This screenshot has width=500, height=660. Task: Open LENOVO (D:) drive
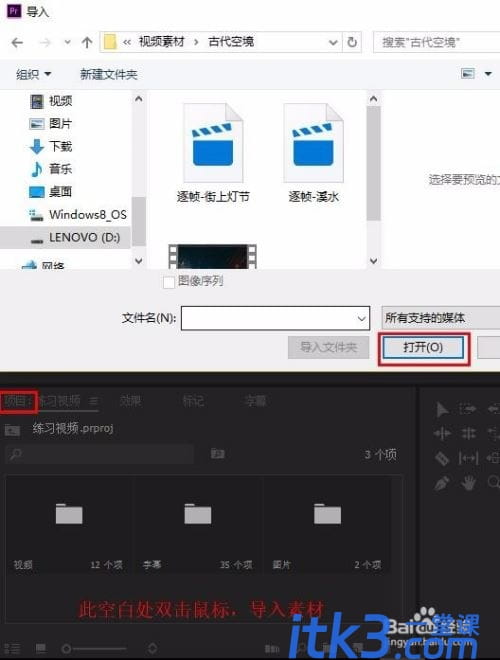pyautogui.click(x=65, y=237)
